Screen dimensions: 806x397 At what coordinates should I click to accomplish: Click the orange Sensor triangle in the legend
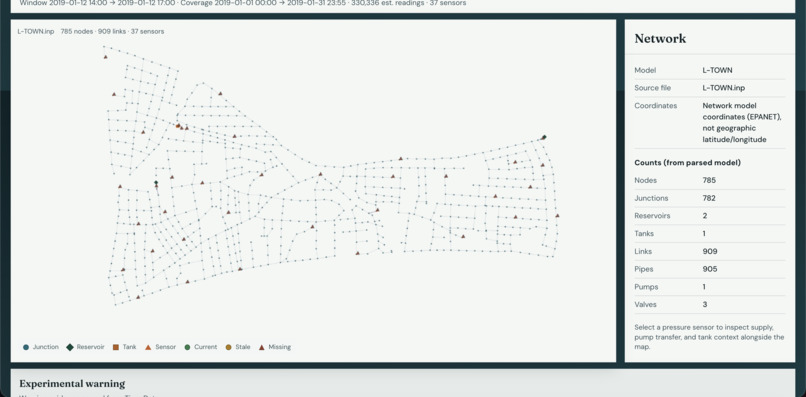tap(148, 347)
